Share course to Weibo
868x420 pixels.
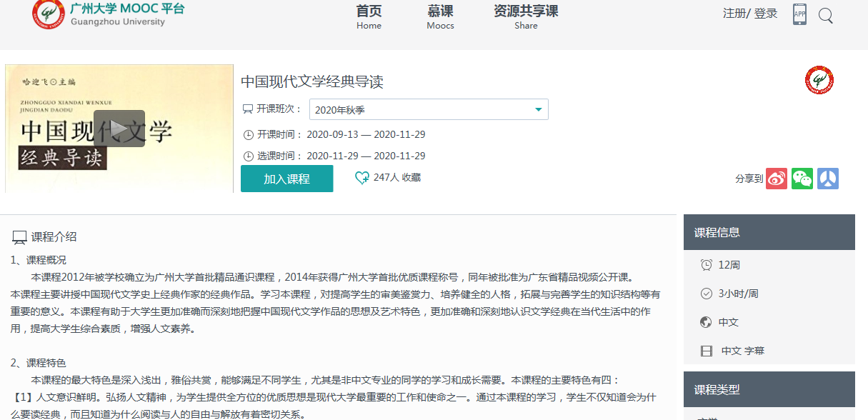777,179
